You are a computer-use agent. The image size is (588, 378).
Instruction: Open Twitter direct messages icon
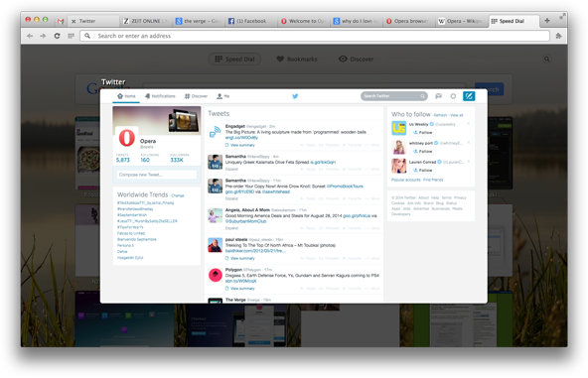[438, 96]
